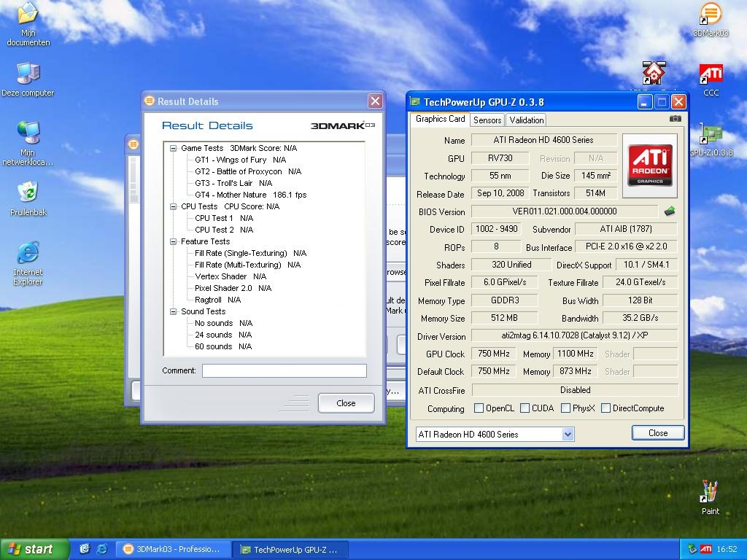Click the Comment text field
This screenshot has height=560, width=747.
(x=284, y=370)
